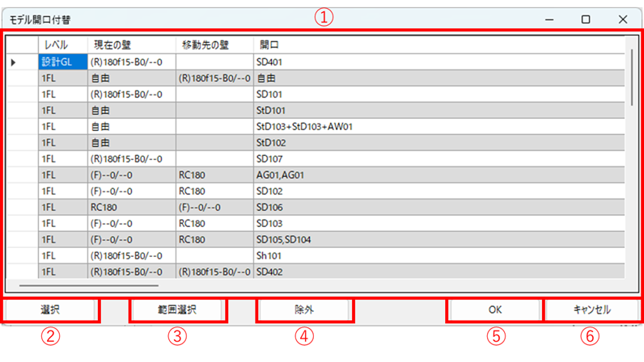Click the 除外 button
The width and height of the screenshot is (644, 362).
(x=304, y=309)
